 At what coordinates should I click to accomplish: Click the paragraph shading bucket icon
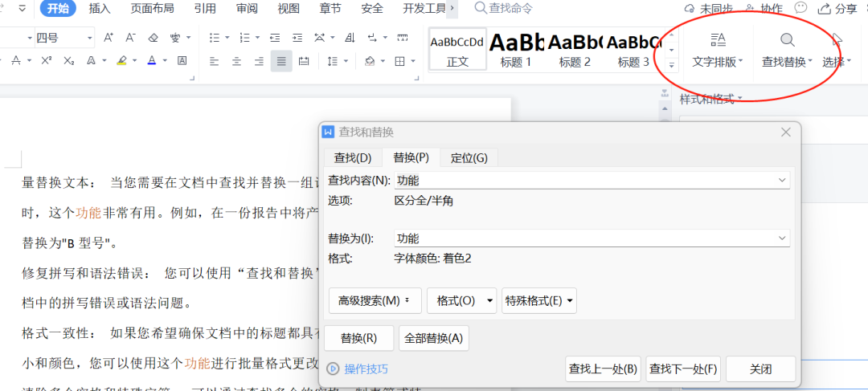point(370,61)
